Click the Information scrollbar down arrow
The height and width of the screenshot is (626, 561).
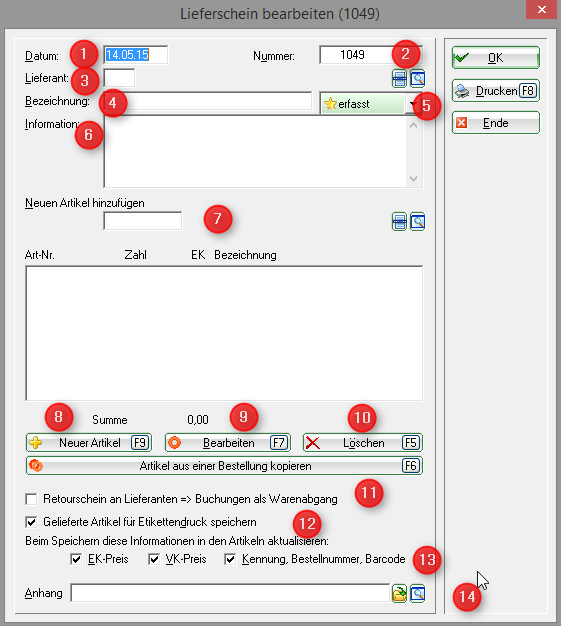[x=414, y=178]
